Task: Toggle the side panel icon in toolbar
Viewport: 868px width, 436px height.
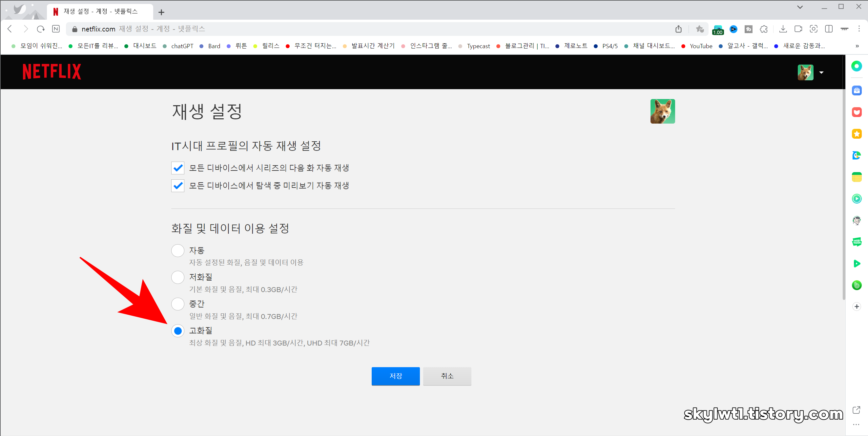Action: (x=829, y=29)
